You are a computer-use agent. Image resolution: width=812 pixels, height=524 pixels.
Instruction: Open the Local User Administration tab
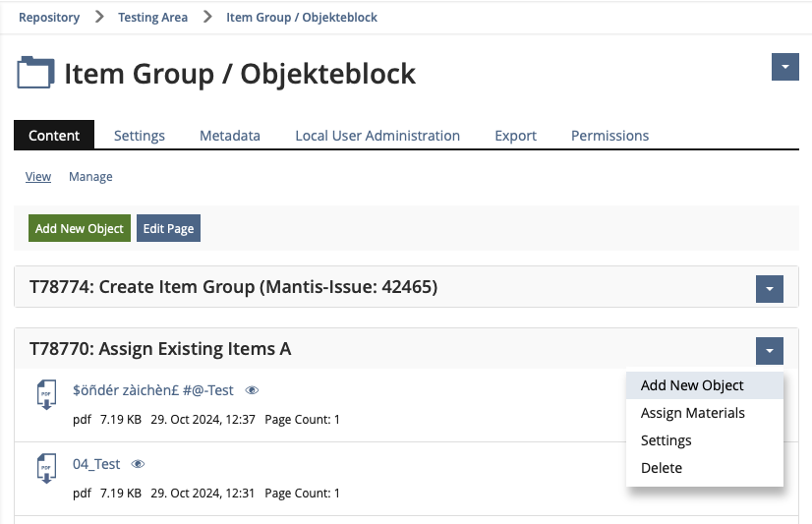pos(377,136)
